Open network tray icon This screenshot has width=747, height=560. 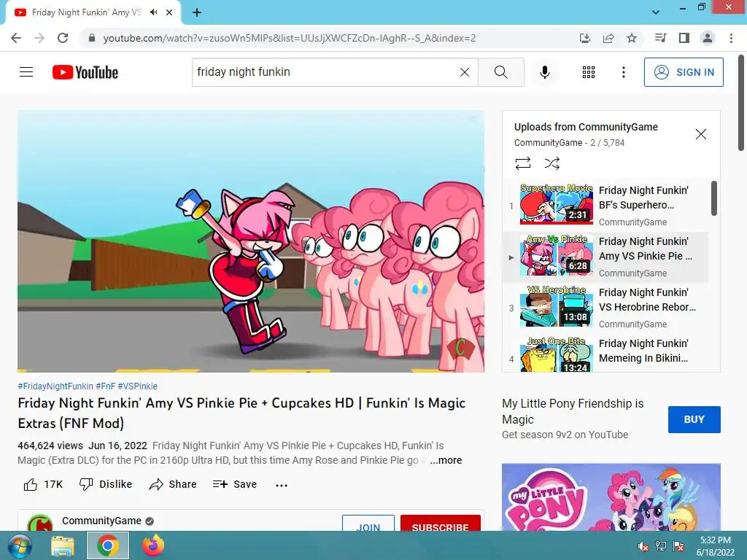click(661, 546)
